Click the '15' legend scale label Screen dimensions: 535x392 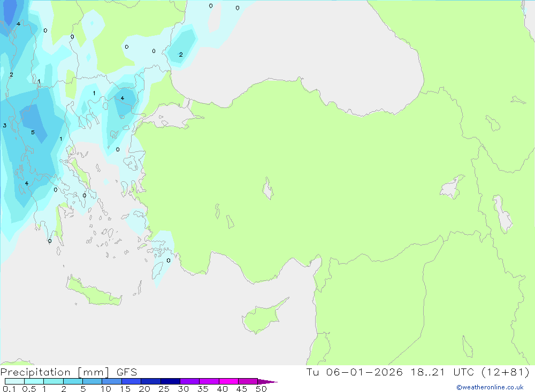(x=125, y=389)
